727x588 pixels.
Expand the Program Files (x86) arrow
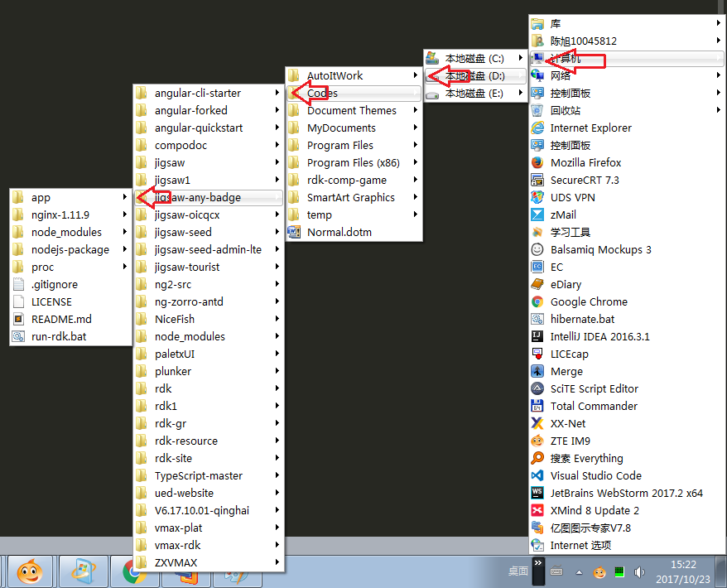point(416,162)
